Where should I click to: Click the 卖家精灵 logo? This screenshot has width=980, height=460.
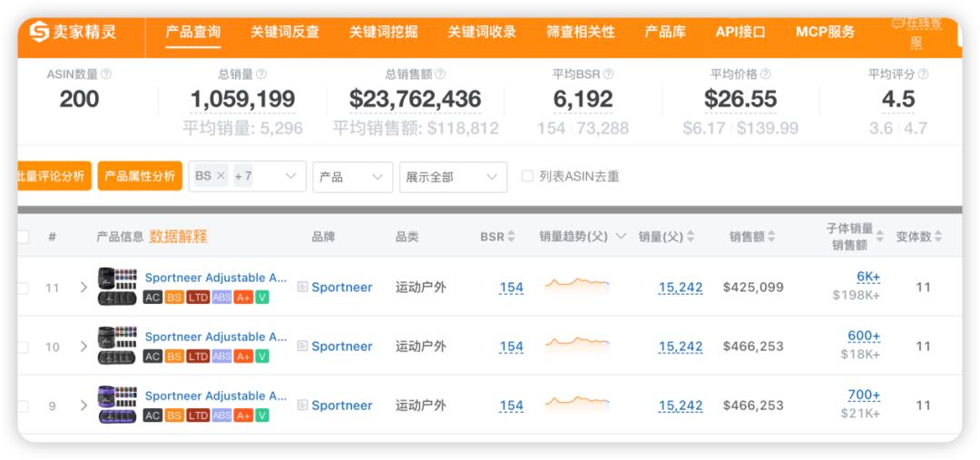coord(73,31)
